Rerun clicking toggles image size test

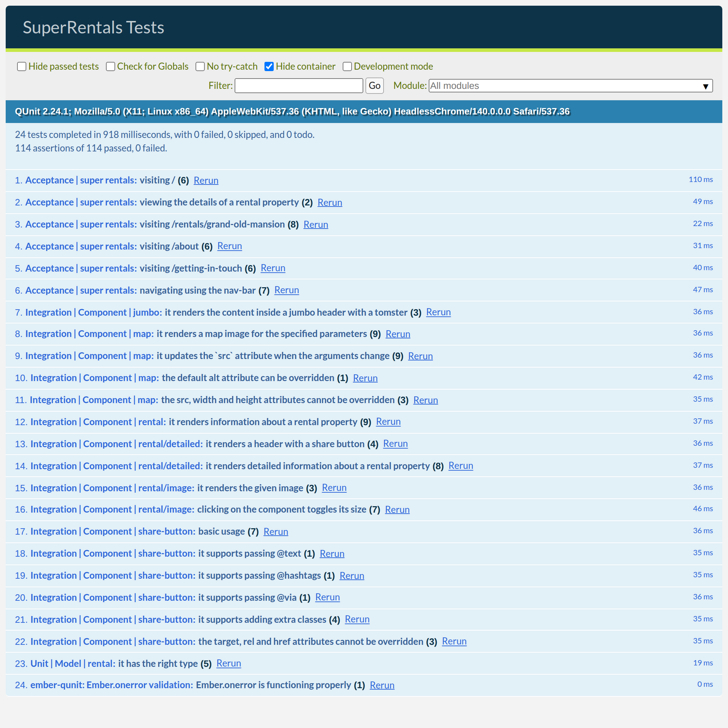[397, 509]
